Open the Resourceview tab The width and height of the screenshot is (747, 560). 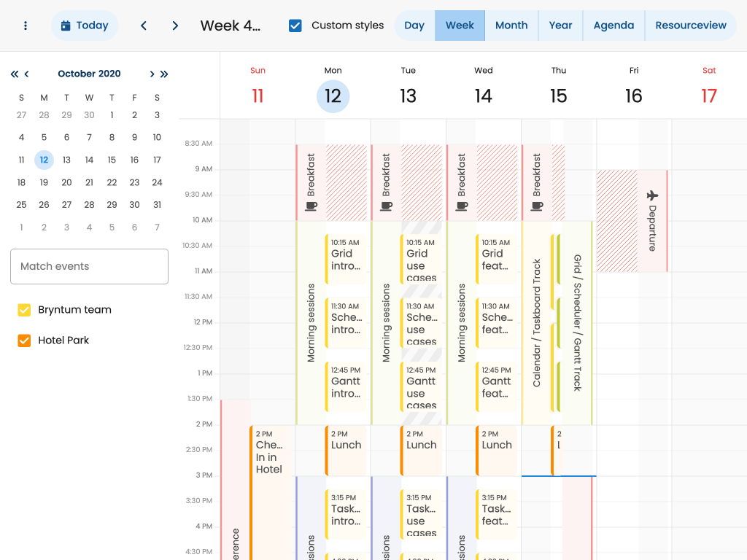click(x=690, y=26)
